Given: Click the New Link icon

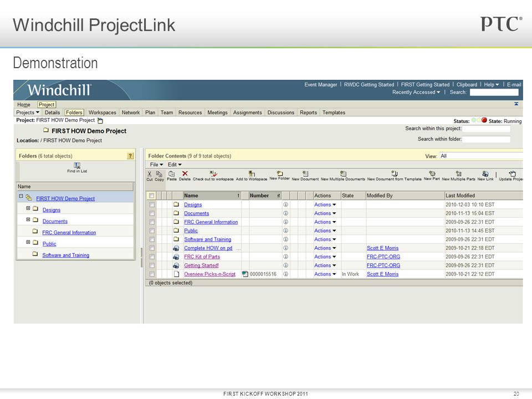Looking at the screenshot, I should (x=485, y=173).
